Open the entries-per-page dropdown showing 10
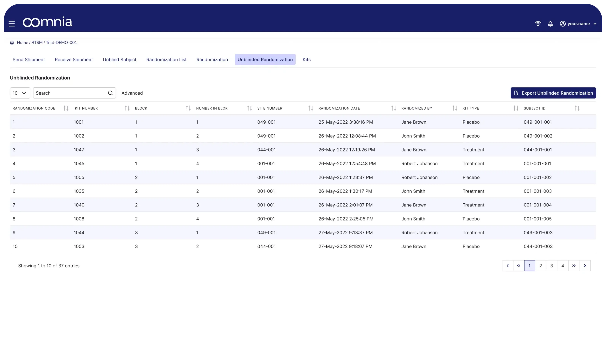Viewport: 606px width, 364px height. 20,93
